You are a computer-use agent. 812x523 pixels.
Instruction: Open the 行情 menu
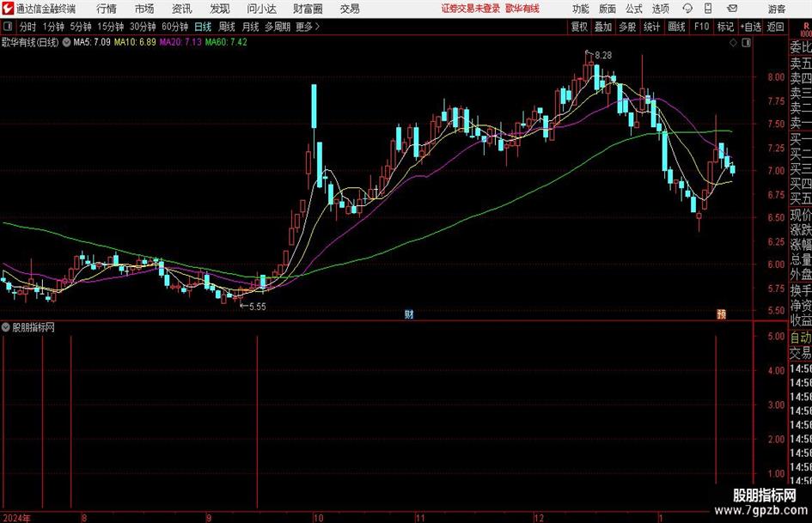coord(107,9)
